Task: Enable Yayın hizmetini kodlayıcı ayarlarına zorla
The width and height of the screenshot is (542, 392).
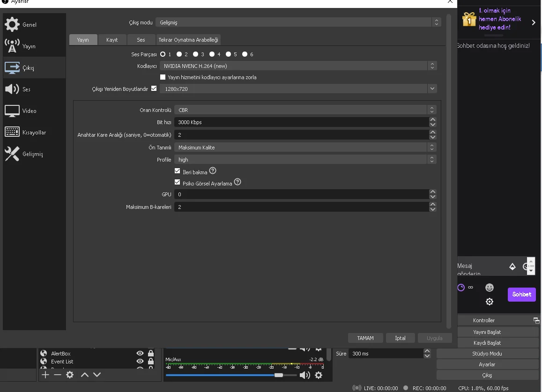Action: [x=163, y=77]
